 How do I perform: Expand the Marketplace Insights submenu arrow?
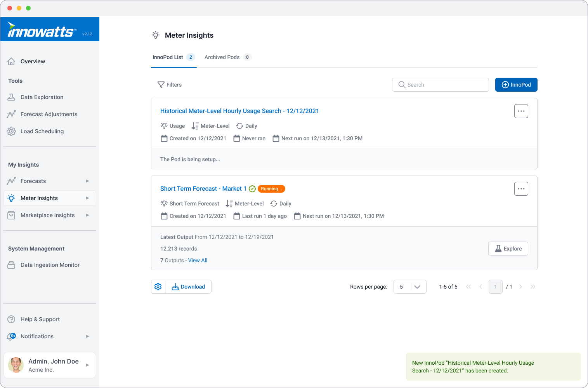click(x=87, y=215)
